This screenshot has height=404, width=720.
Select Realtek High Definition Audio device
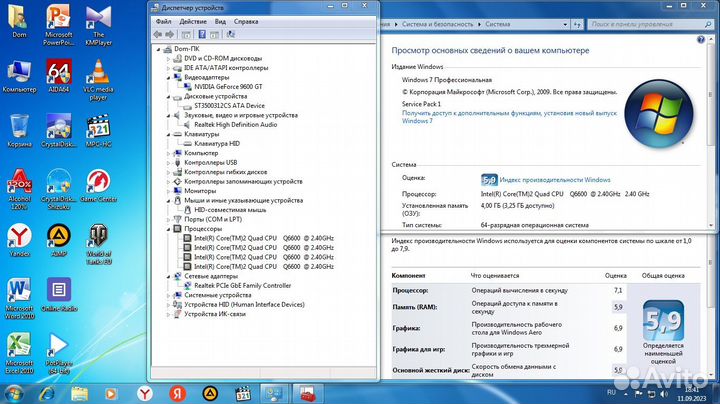pyautogui.click(x=236, y=124)
